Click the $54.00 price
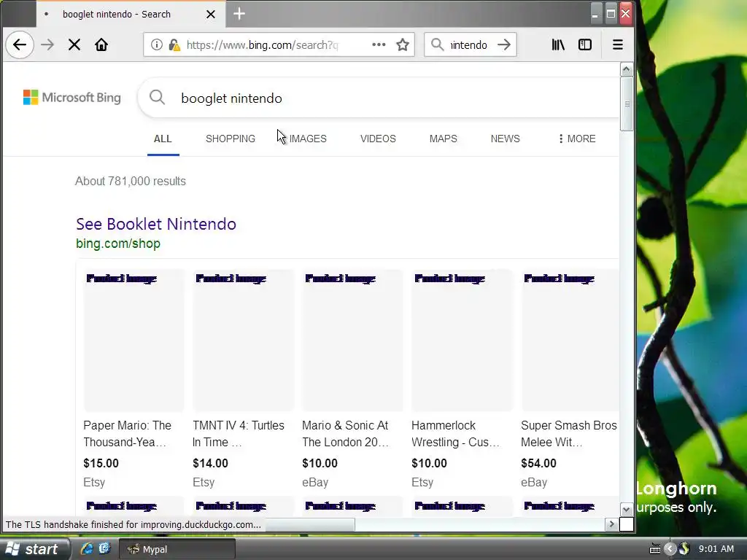The image size is (747, 560). pyautogui.click(x=538, y=463)
